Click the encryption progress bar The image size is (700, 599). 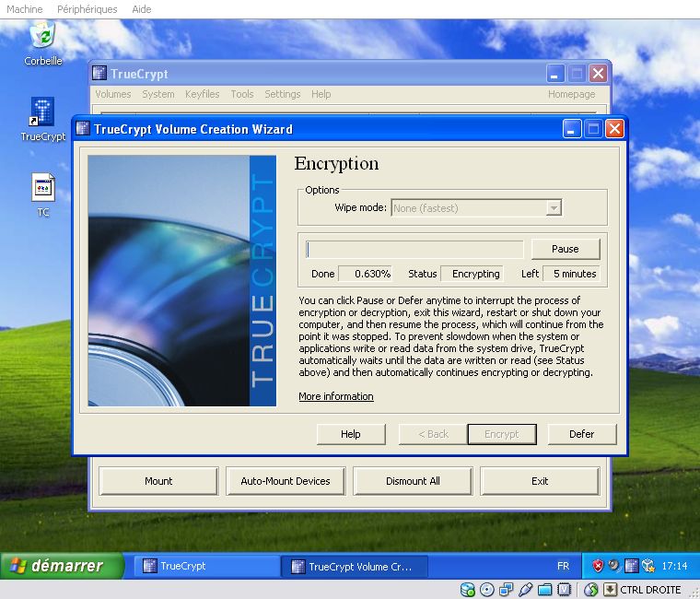(x=414, y=249)
